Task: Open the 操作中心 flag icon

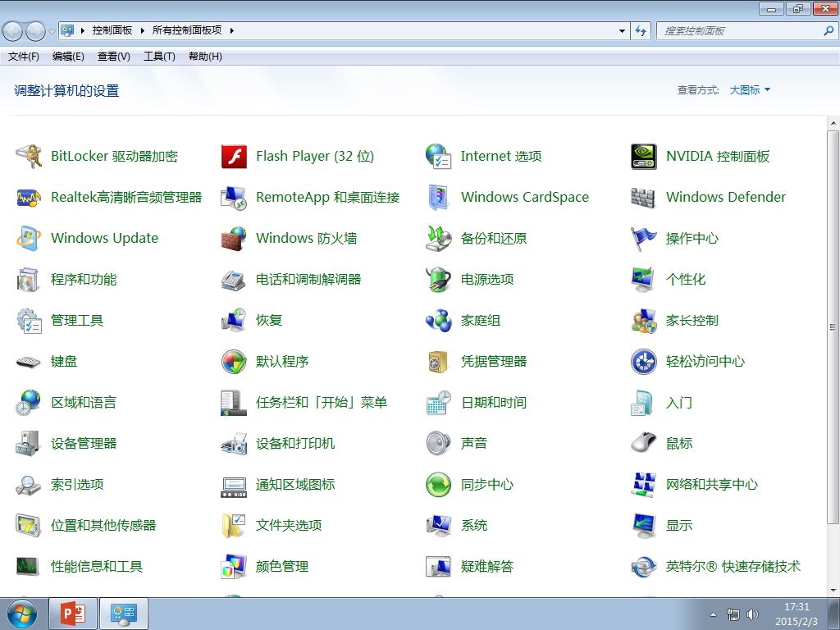Action: click(x=643, y=239)
